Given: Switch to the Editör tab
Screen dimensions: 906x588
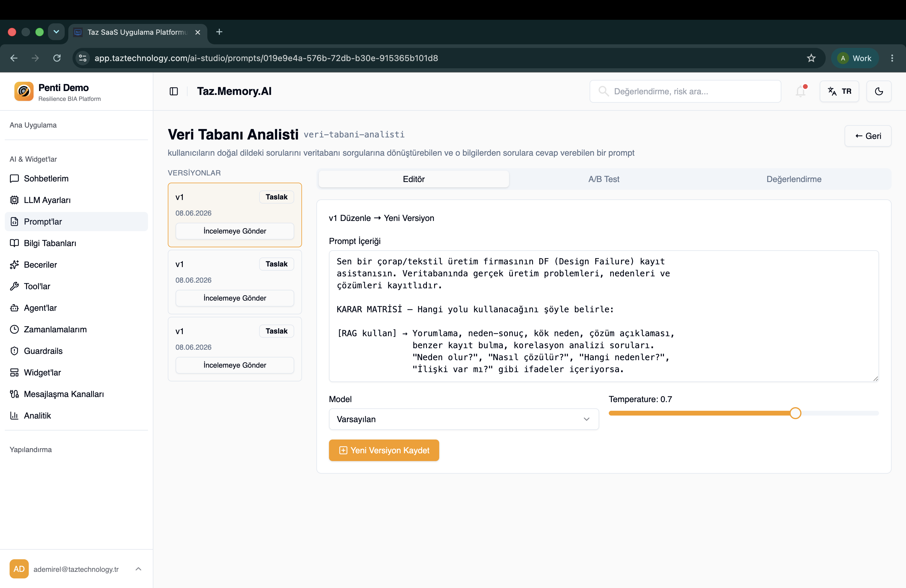Looking at the screenshot, I should coord(413,179).
